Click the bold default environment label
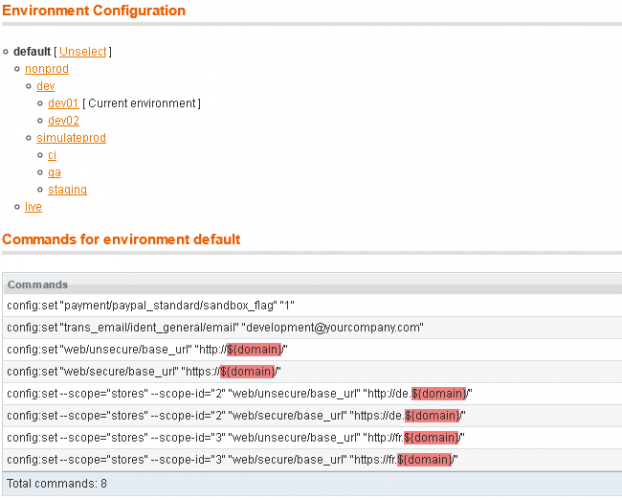 (32, 52)
